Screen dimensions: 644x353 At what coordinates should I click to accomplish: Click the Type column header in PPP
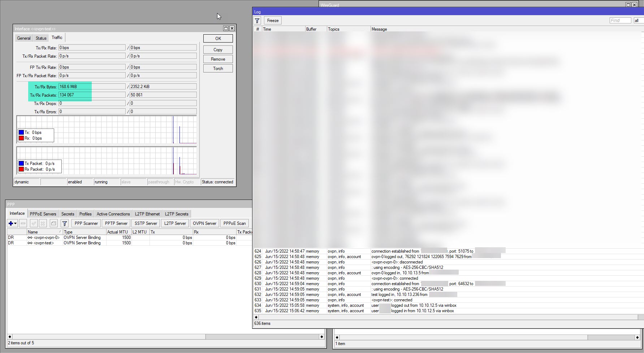[x=84, y=232]
